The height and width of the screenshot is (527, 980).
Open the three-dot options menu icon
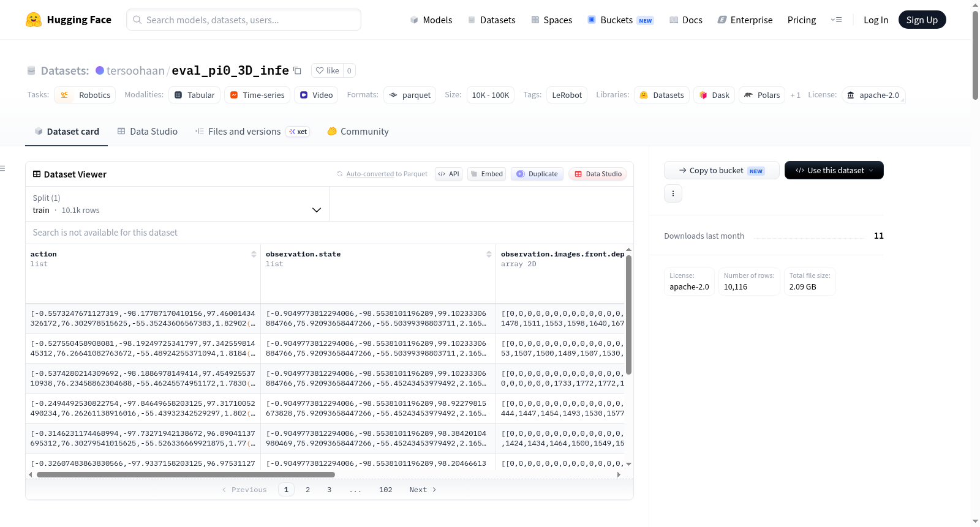pos(673,193)
